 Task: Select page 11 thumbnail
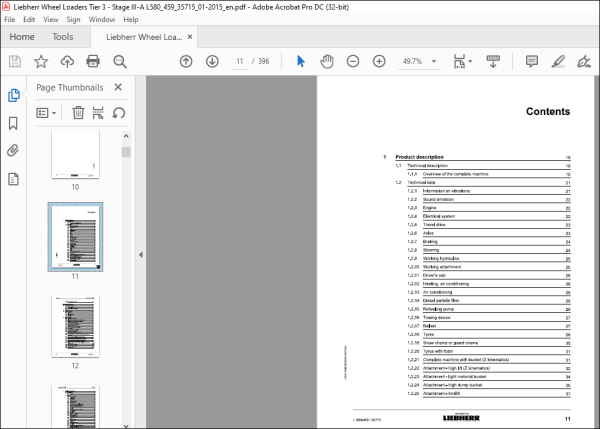tap(75, 237)
